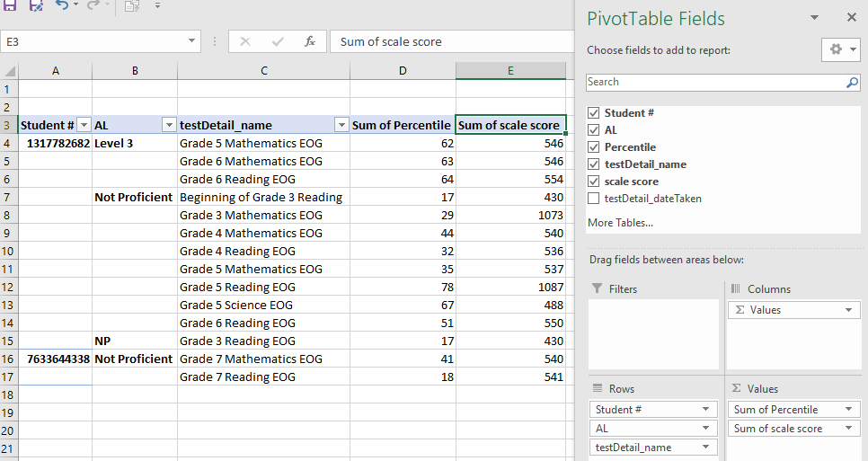
Task: Open the PivotTable Fields gear tools menu
Action: pyautogui.click(x=840, y=49)
